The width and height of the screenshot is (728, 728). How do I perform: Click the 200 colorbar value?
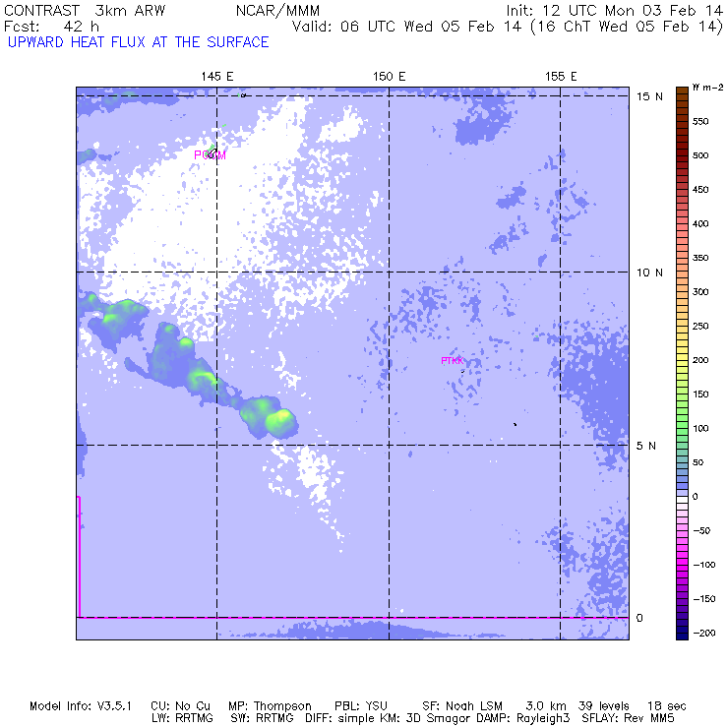(x=700, y=360)
